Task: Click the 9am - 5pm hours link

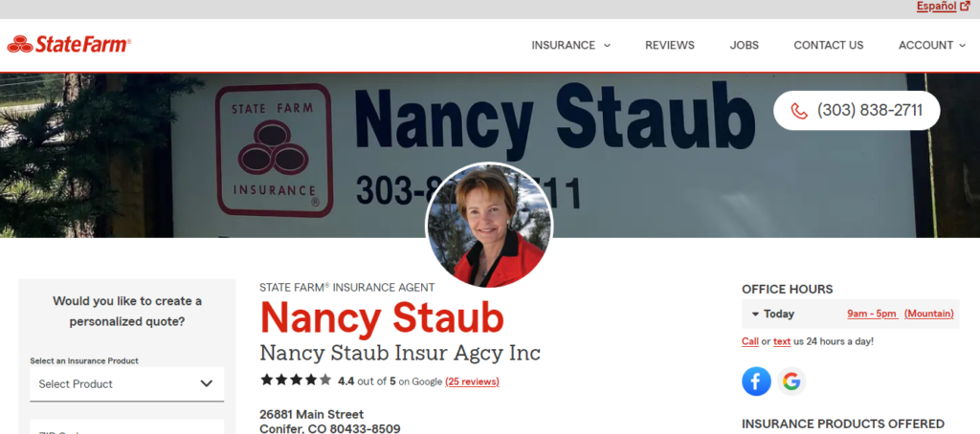Action: point(872,315)
